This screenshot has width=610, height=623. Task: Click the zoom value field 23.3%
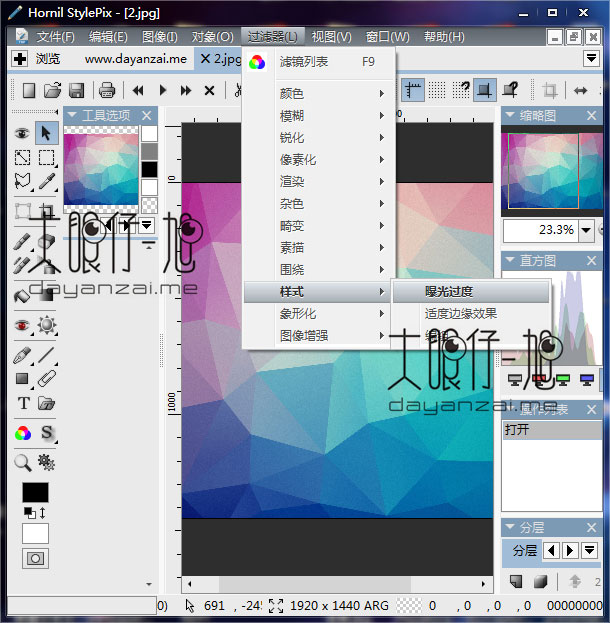(x=540, y=230)
